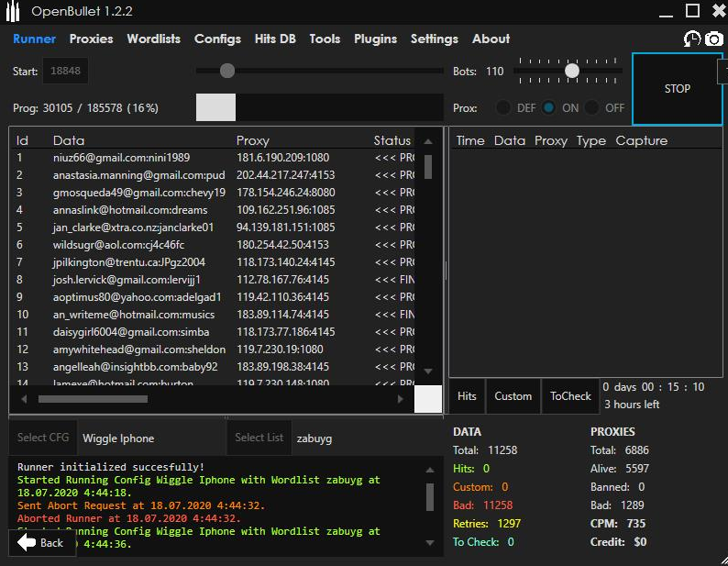Viewport: 728px width, 566px height.
Task: Select the DEF proxy radio option
Action: [503, 108]
